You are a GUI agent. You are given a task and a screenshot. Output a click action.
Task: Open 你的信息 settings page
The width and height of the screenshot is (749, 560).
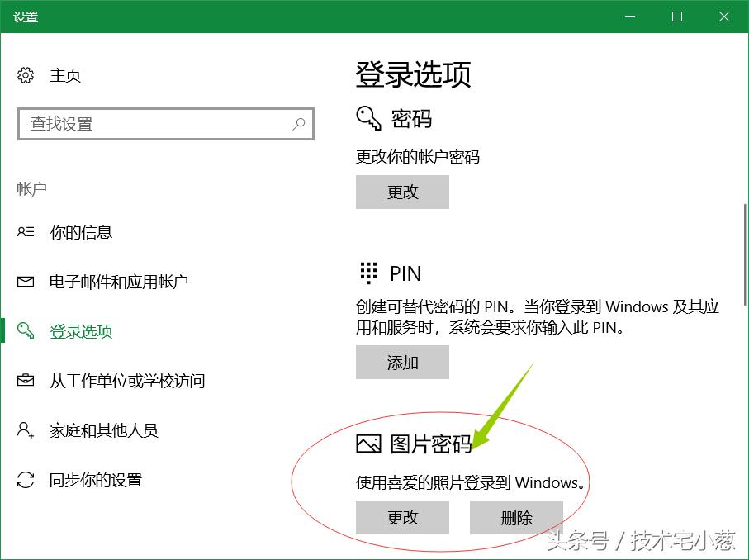click(x=76, y=232)
